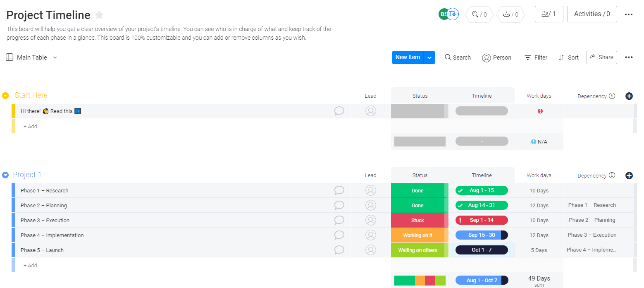Click + Add under Start Here group
The height and width of the screenshot is (288, 644).
(x=30, y=127)
